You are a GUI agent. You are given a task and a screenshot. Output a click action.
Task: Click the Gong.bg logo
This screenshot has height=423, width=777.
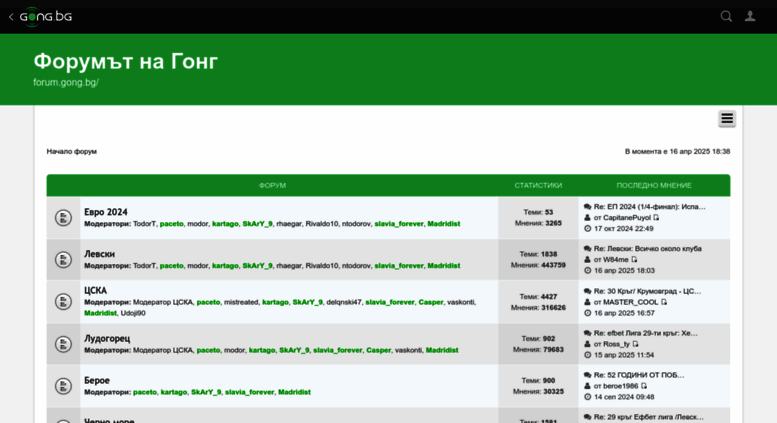(x=46, y=17)
